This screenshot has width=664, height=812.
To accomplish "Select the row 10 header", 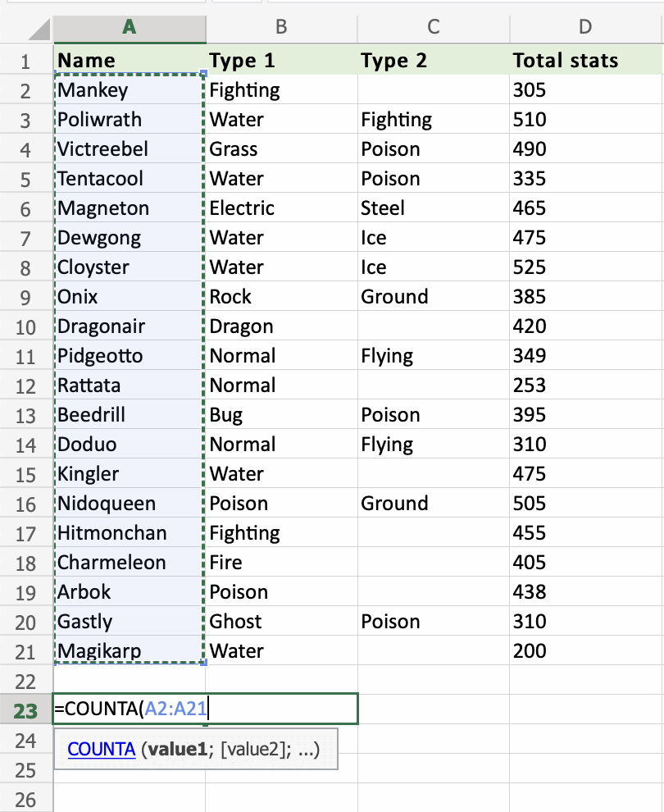I will click(25, 326).
